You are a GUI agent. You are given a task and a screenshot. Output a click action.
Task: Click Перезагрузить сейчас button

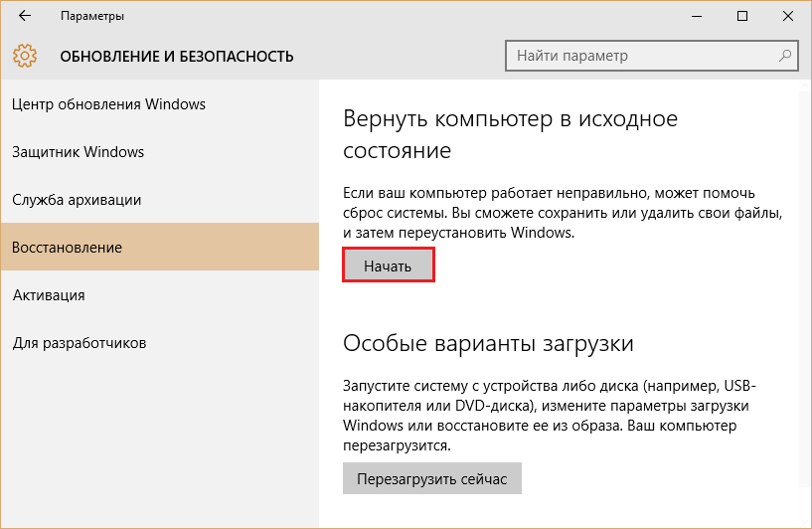[431, 479]
